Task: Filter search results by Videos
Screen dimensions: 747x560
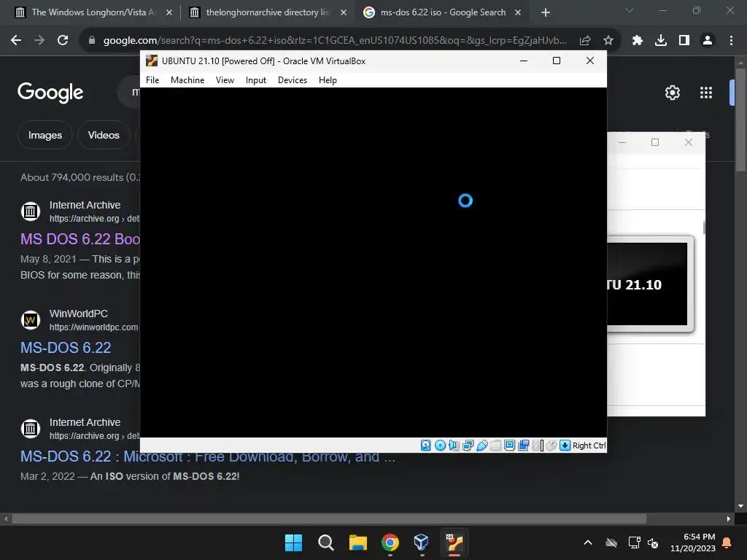Action: click(x=104, y=135)
